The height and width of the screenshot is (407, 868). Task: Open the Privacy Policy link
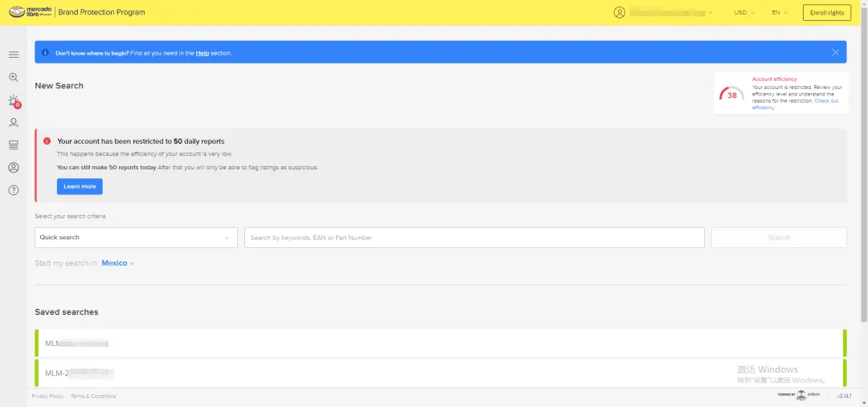pos(47,396)
